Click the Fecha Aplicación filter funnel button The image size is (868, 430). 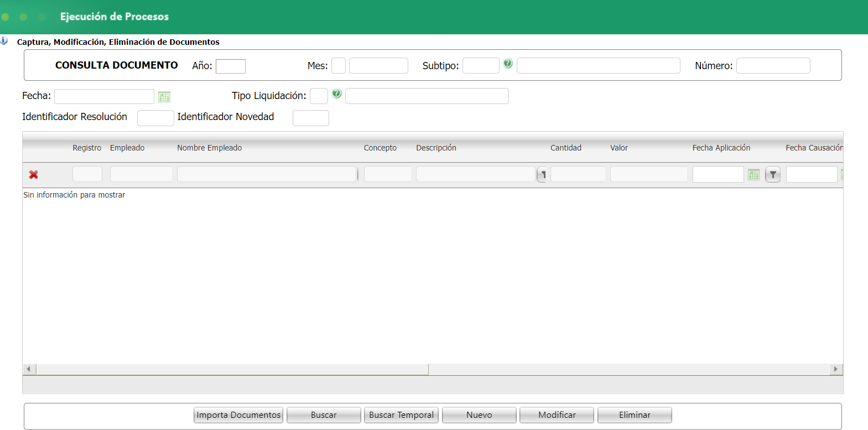click(x=773, y=175)
